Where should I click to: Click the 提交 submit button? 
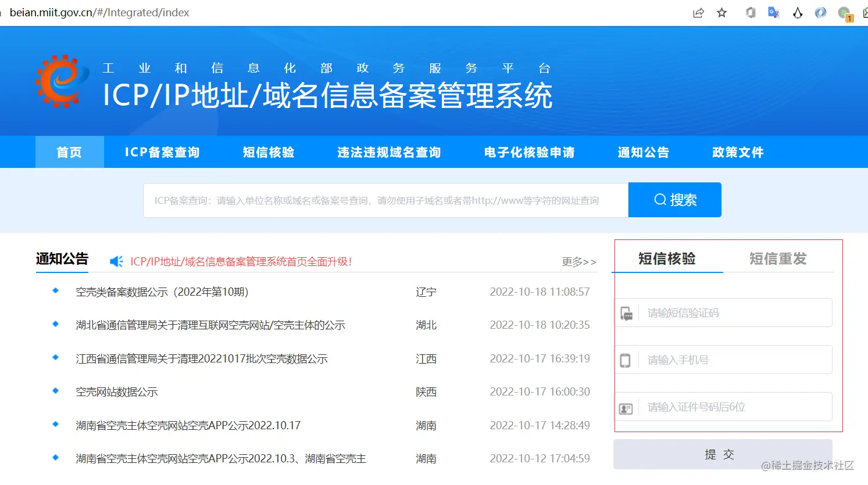click(x=723, y=454)
